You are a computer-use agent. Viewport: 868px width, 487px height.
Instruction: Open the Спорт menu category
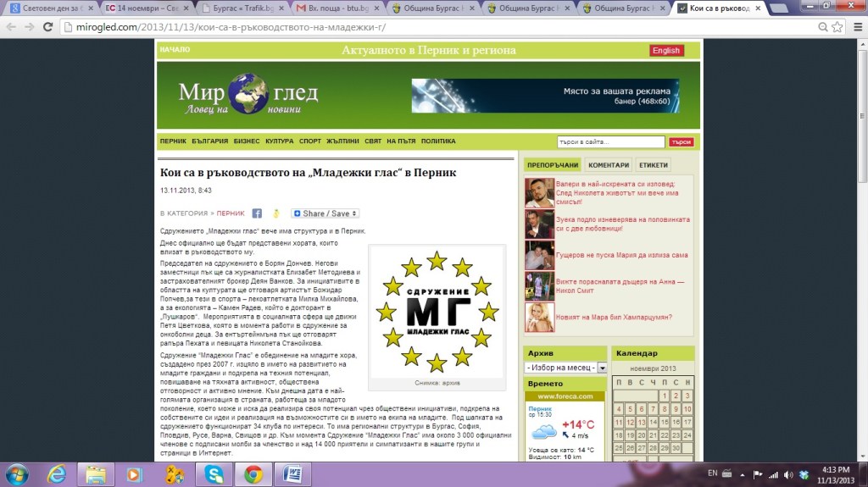tap(310, 141)
